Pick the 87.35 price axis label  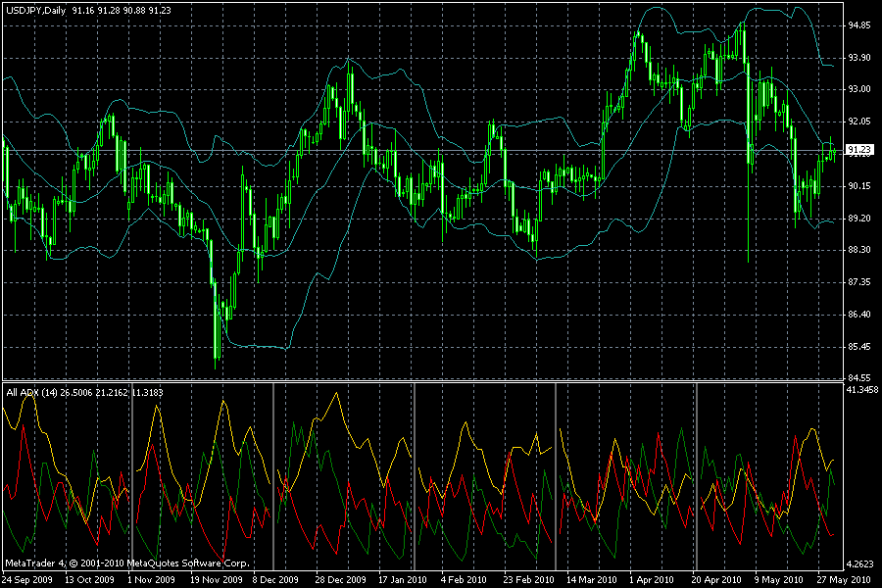(x=859, y=281)
